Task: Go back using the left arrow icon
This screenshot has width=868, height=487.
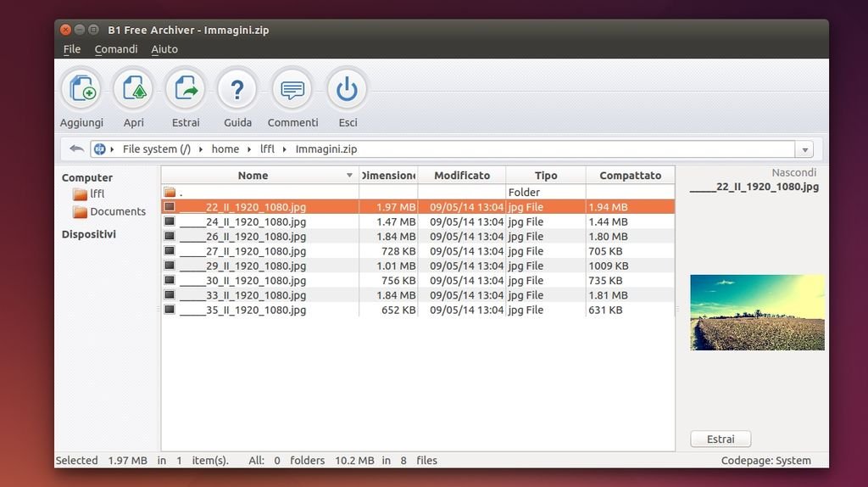Action: click(x=76, y=148)
